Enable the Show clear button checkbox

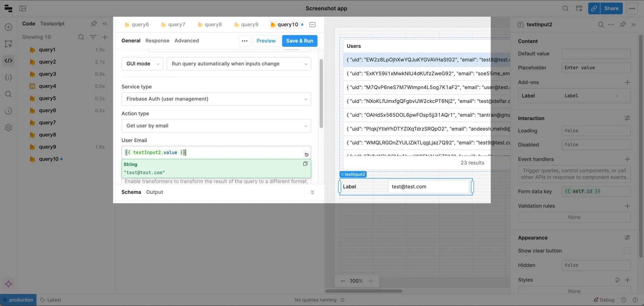pyautogui.click(x=627, y=251)
